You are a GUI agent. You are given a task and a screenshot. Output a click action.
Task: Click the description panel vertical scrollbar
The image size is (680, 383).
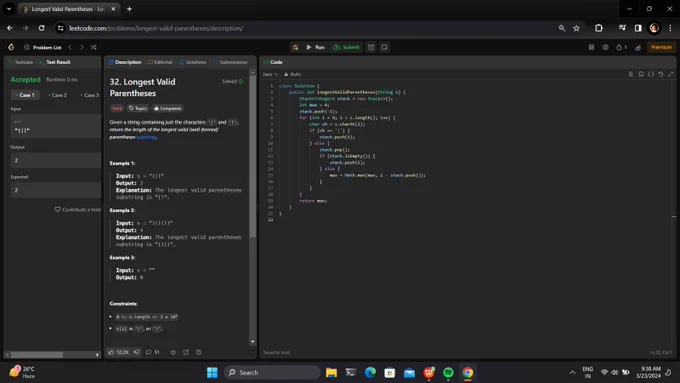coord(252,157)
